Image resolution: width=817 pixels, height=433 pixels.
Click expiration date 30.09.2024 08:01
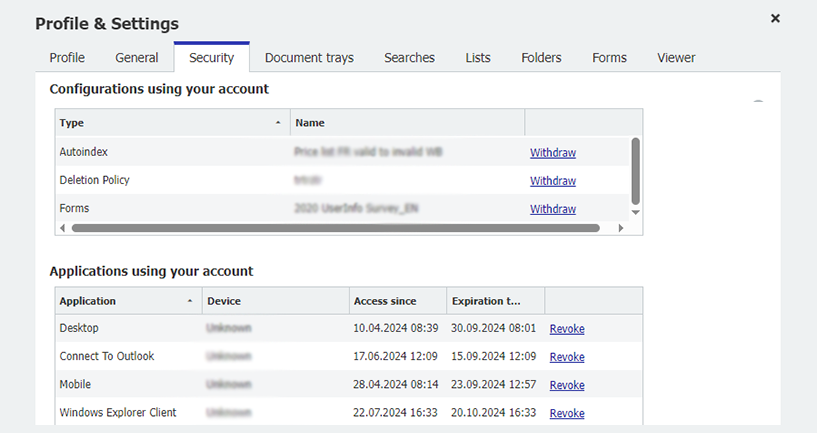pyautogui.click(x=493, y=328)
